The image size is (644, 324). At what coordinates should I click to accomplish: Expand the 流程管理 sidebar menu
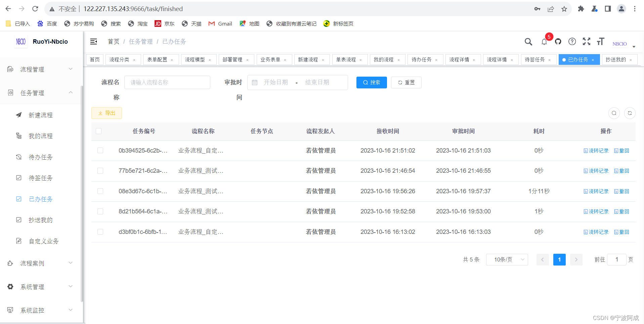point(40,69)
